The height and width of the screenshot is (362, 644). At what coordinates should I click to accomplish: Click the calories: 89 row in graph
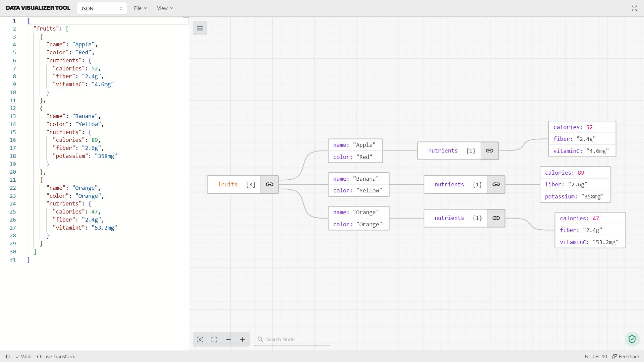coord(575,173)
